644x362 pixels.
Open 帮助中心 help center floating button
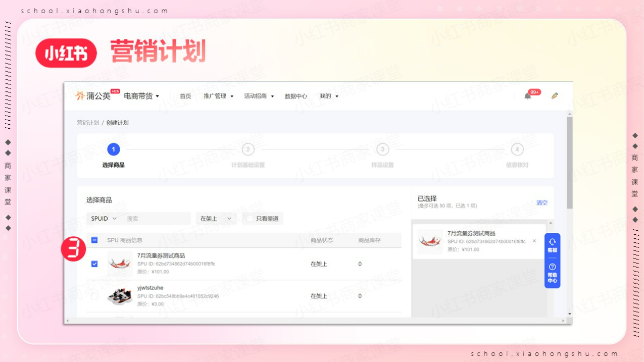[x=552, y=273]
